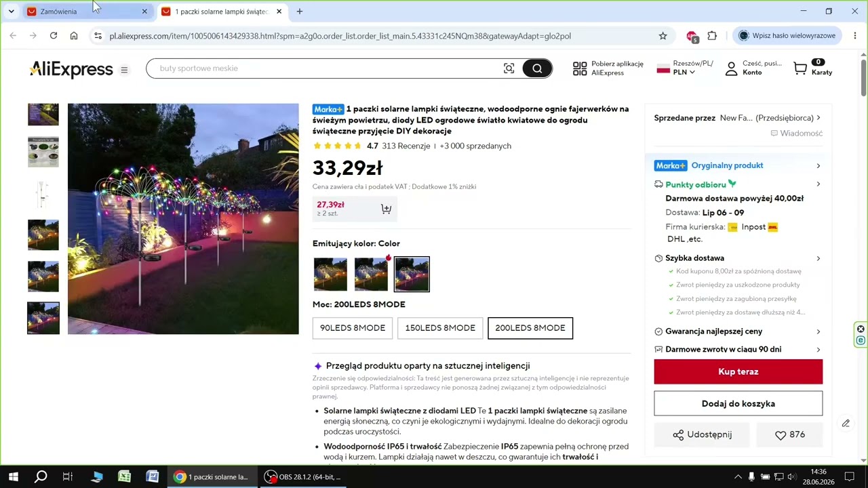Screen dimensions: 868x488
Task: Launch Excel from the taskbar
Action: pos(125,476)
